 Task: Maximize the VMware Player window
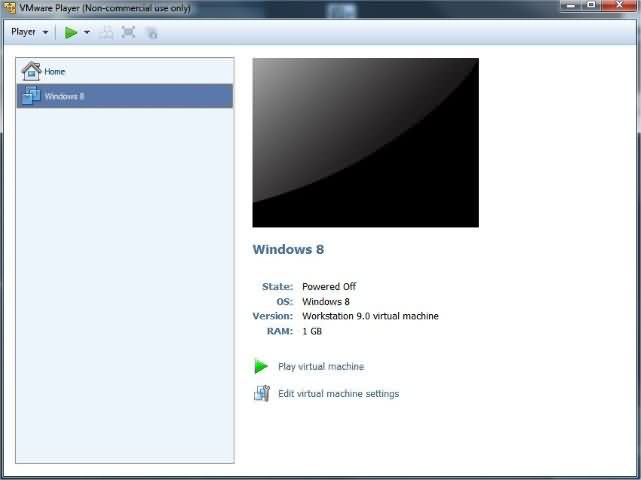(592, 5)
